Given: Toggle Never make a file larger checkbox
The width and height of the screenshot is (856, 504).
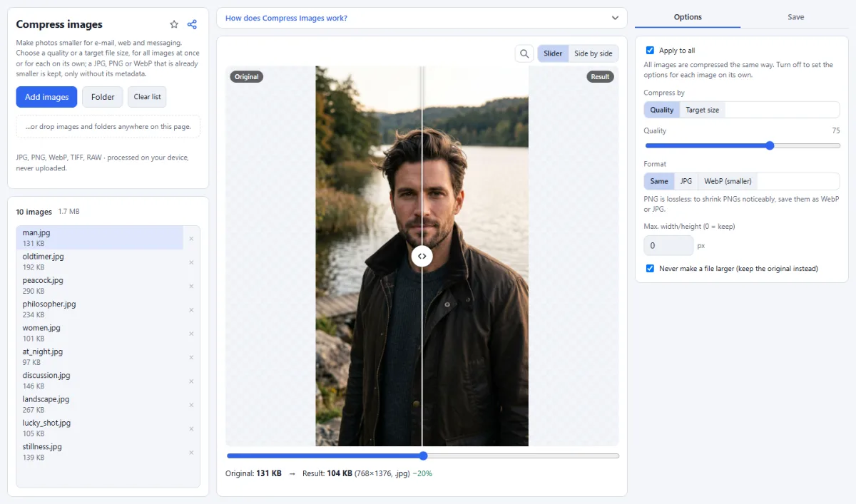Looking at the screenshot, I should (x=650, y=269).
